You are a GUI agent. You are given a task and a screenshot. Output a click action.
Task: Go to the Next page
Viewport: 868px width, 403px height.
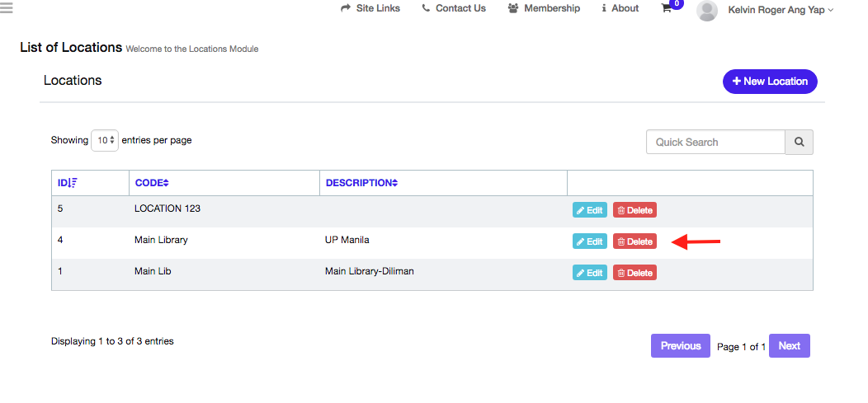[790, 345]
